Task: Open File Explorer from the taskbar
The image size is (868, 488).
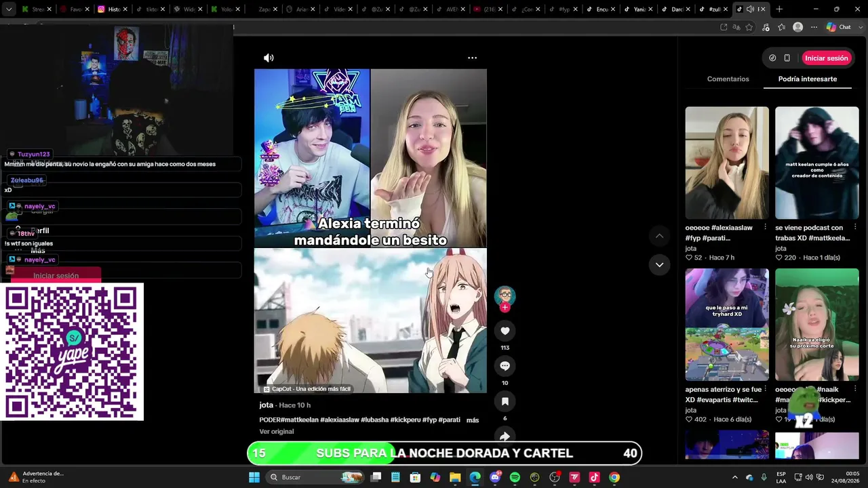Action: pos(455,477)
